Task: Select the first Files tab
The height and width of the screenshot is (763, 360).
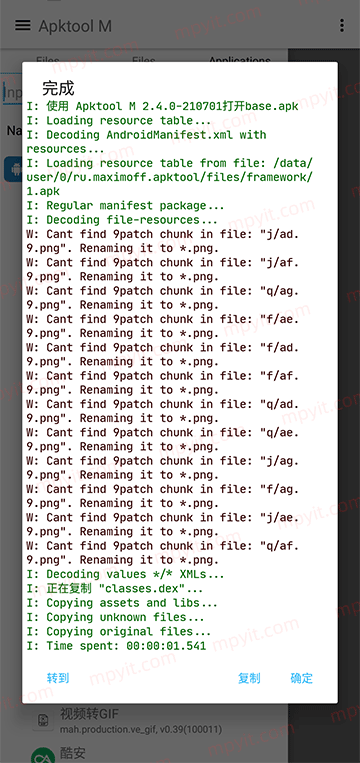Action: 48,60
